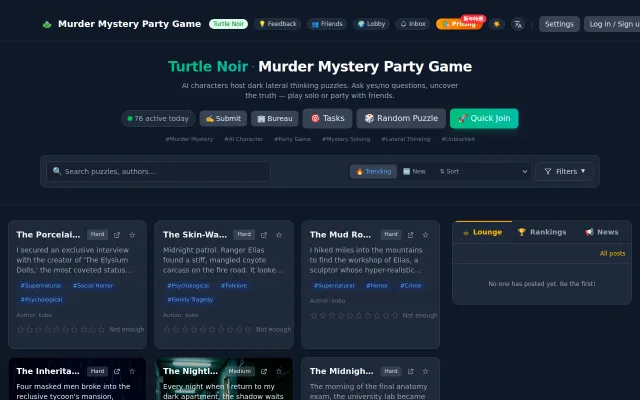Favorite The Mud Ro... puzzle with star
This screenshot has width=640, height=400.
tap(425, 235)
